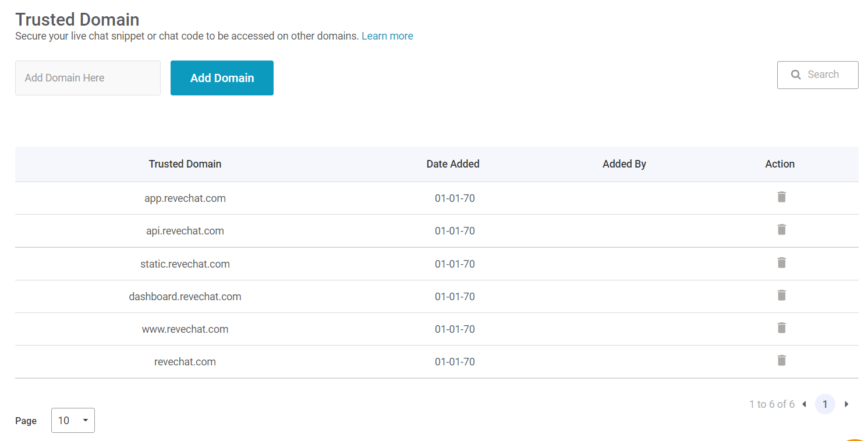
Task: Click the Action column header
Action: pos(780,164)
